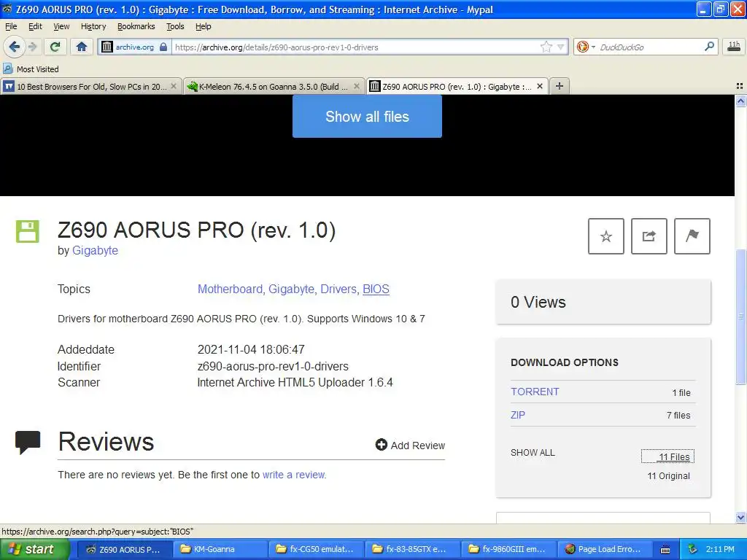Click the identifier z690-aorus-pro-rev1-0-drivers text
Screen dimensions: 747x560
pyautogui.click(x=273, y=366)
